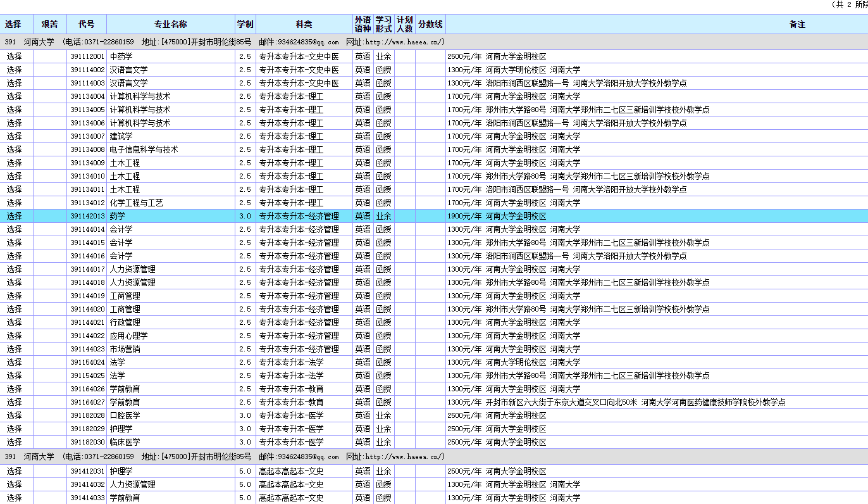Click 选择 for 人力资源管理 code 391414032
Viewport: 868px width, 504px height.
pyautogui.click(x=15, y=484)
